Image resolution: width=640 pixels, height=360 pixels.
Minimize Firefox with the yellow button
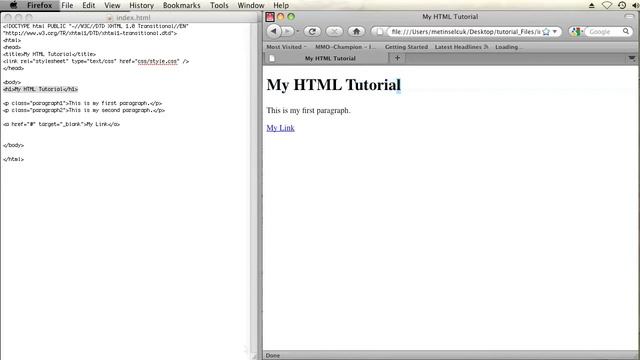(280, 17)
